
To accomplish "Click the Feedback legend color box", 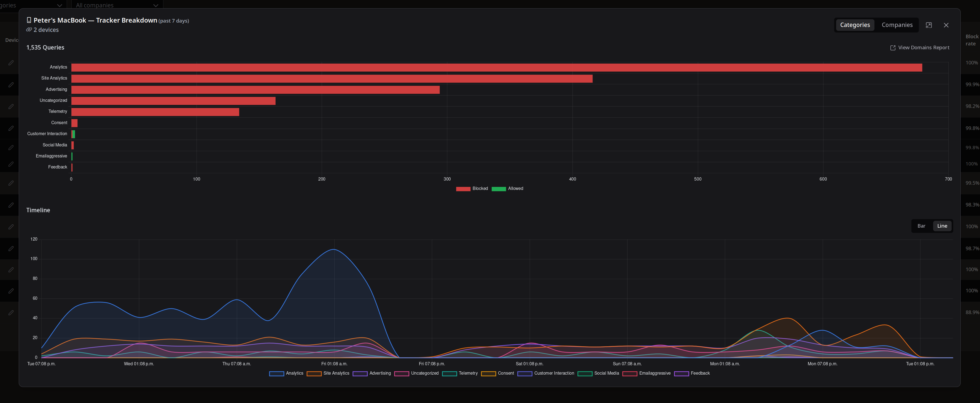I will click(x=681, y=374).
